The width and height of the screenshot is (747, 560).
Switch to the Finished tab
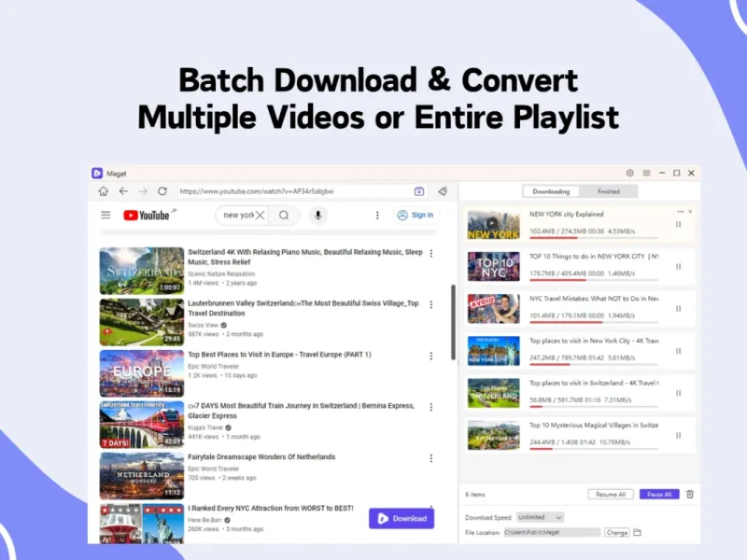[609, 191]
